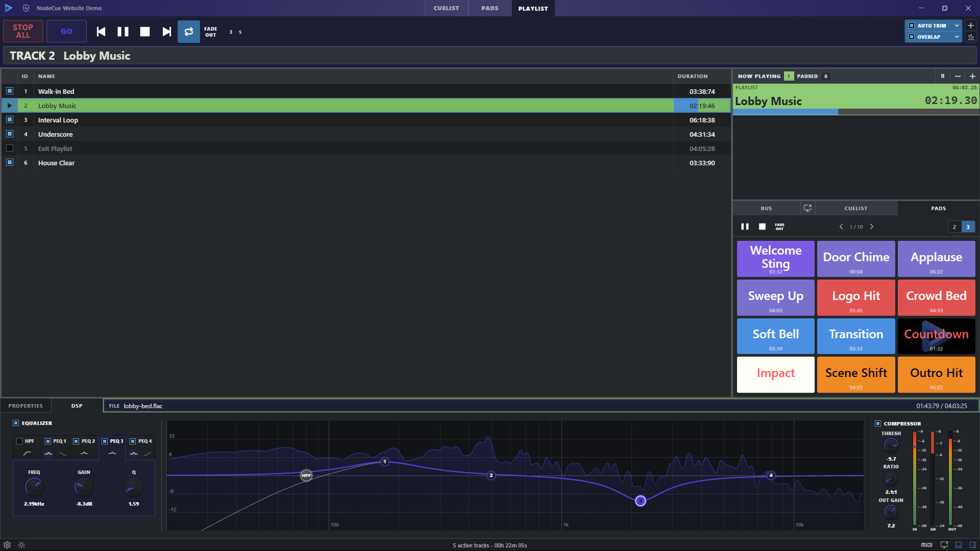This screenshot has width=980, height=551.
Task: Enable the HPF band checkbox
Action: (19, 441)
